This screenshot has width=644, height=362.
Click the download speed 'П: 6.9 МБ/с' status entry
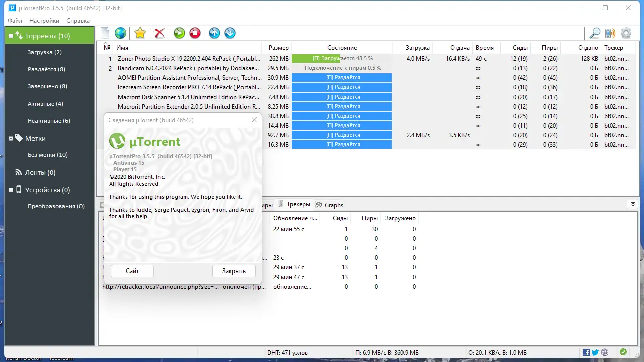[387, 353]
